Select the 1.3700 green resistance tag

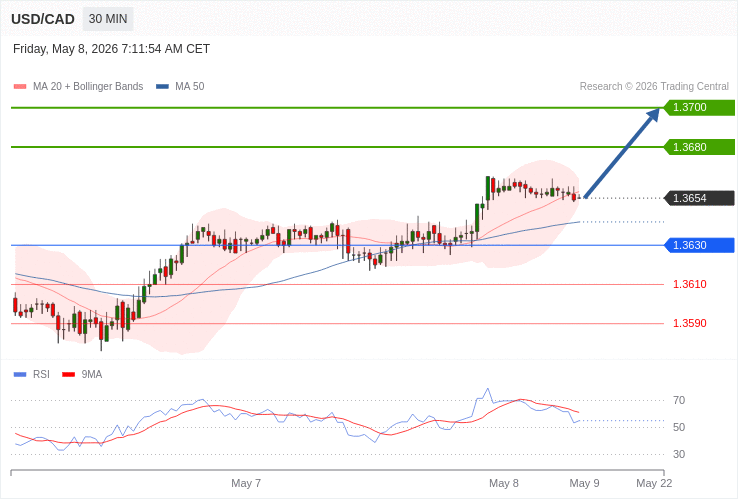(699, 107)
